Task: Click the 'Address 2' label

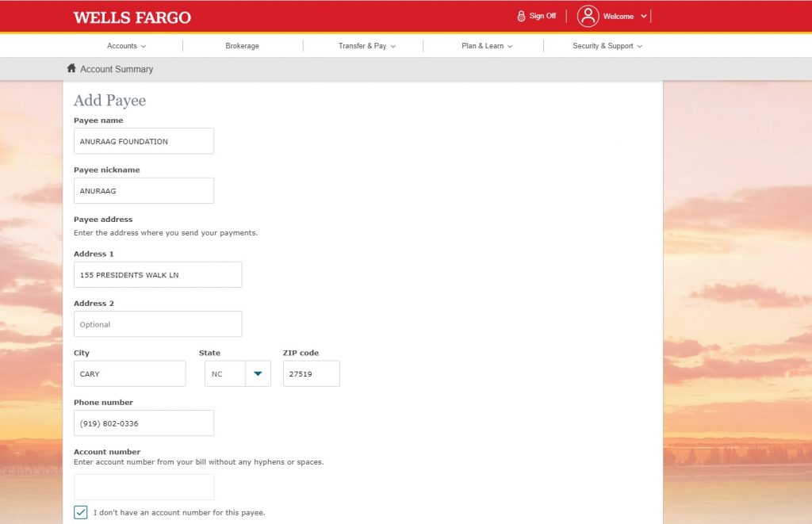Action: click(94, 304)
